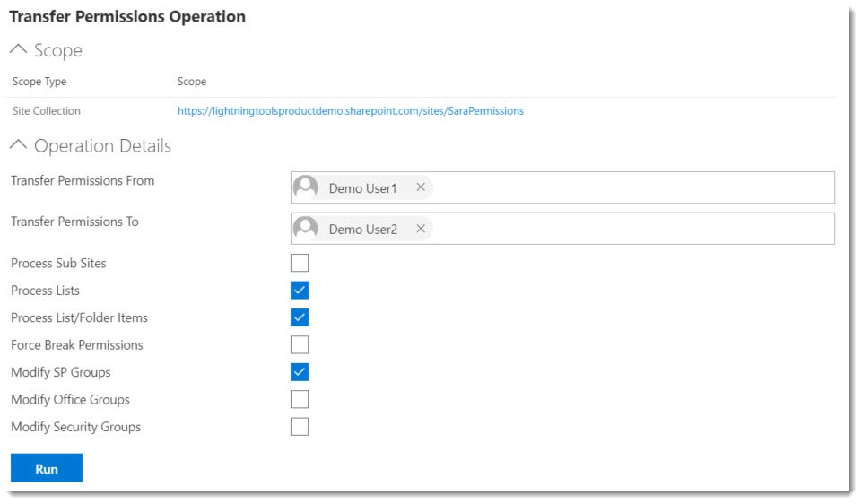This screenshot has width=862, height=504.
Task: Click the Scope column header
Action: tap(192, 82)
